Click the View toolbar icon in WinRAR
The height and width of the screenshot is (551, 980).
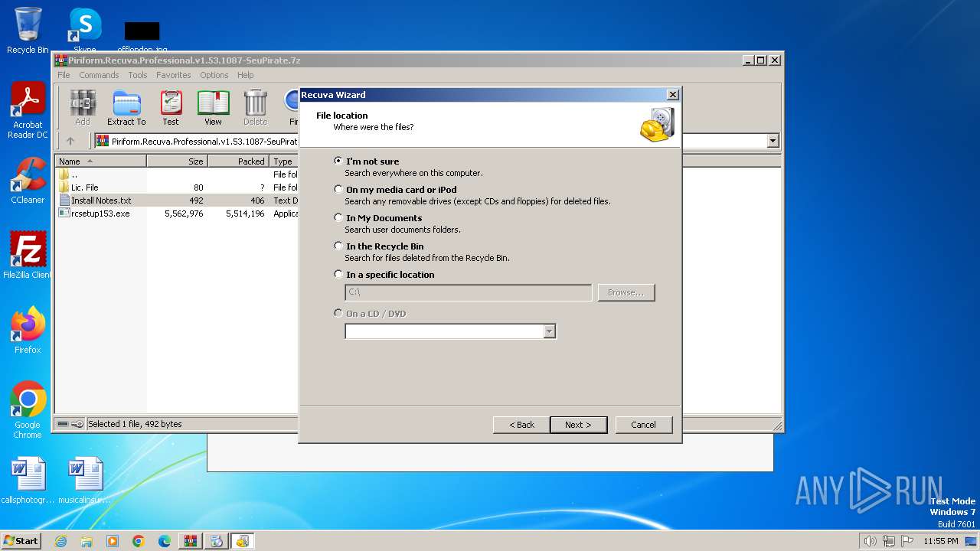213,107
